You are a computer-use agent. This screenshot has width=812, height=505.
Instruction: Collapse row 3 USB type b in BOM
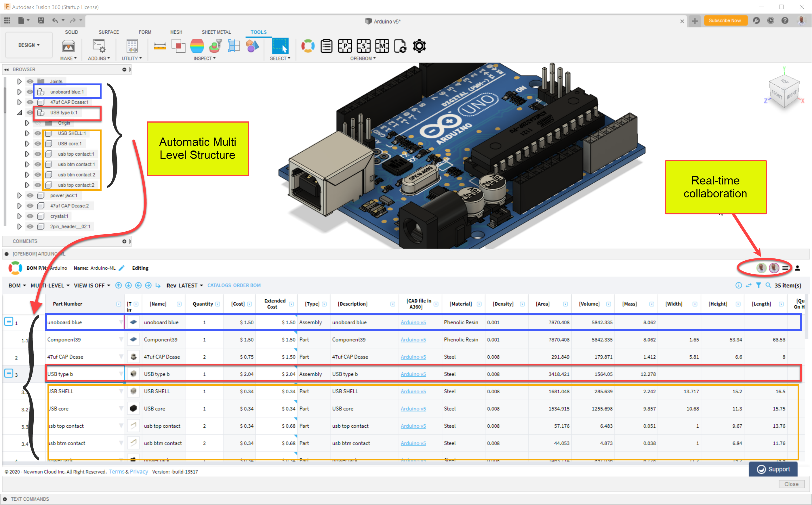pos(9,373)
